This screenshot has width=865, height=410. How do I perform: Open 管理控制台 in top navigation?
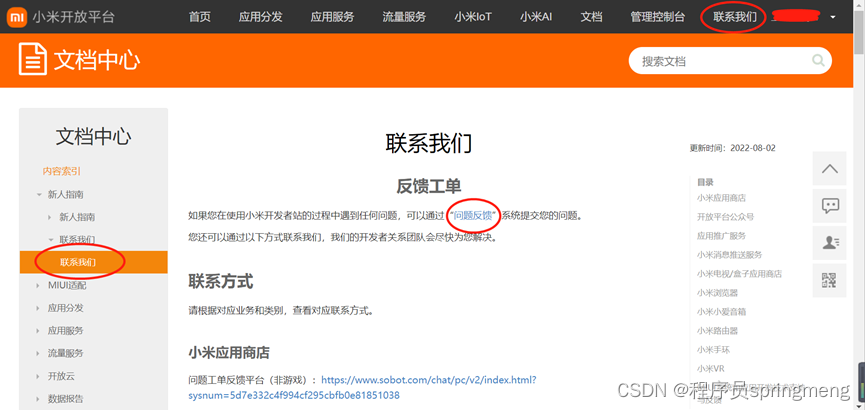[x=658, y=17]
